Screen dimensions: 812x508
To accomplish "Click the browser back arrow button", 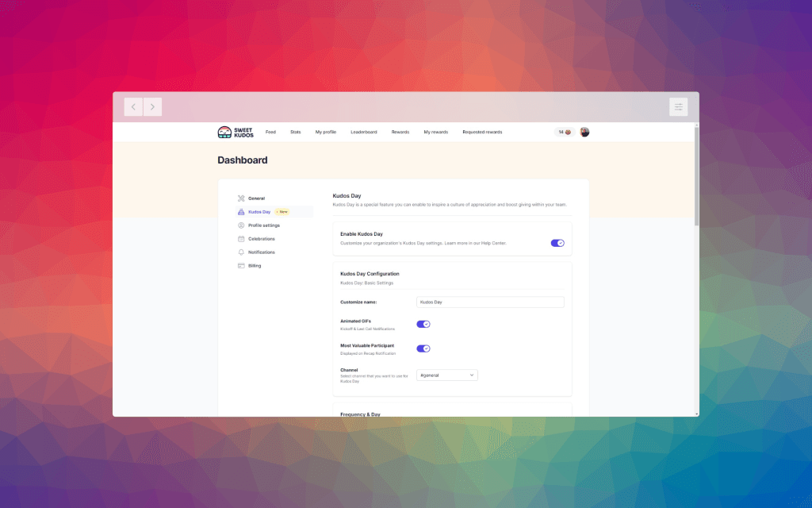I will (133, 106).
